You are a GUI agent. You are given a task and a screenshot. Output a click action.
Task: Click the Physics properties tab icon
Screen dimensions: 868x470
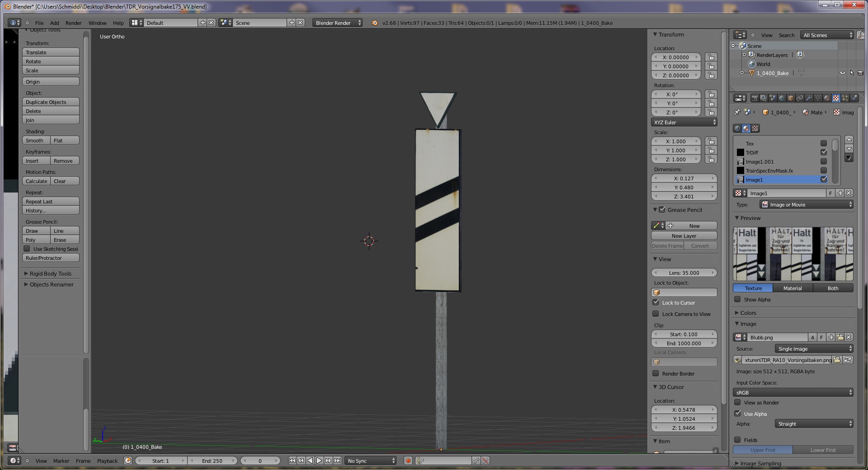click(x=854, y=98)
